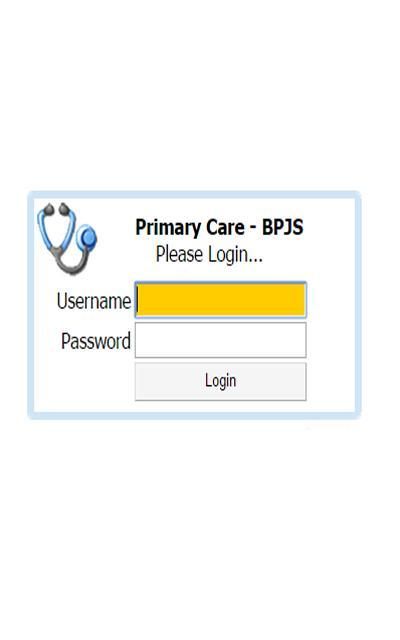
Task: Click the blue chest piece of the stethoscope
Action: [x=87, y=237]
